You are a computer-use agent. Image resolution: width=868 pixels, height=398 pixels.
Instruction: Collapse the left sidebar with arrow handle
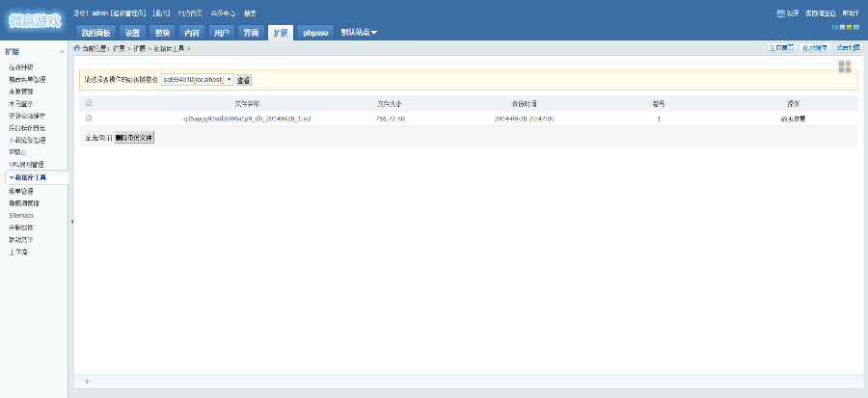[x=71, y=222]
